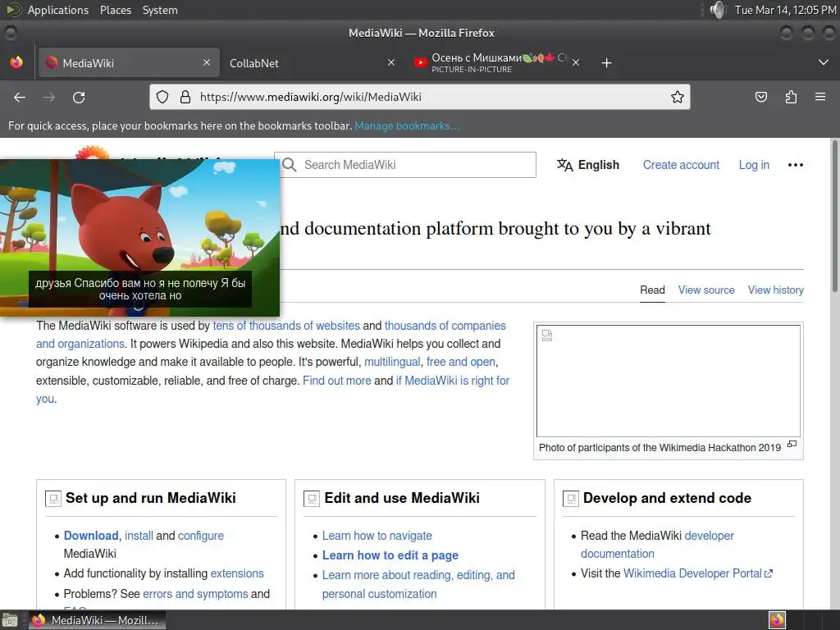
Task: Open the View source tab
Action: [x=706, y=290]
